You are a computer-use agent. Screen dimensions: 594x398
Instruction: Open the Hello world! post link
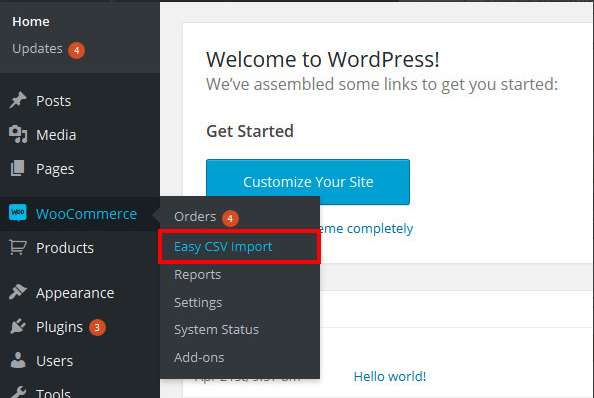pyautogui.click(x=390, y=376)
